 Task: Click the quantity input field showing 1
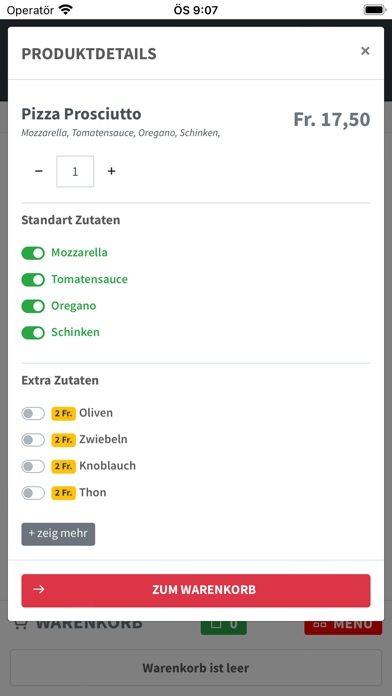point(75,171)
